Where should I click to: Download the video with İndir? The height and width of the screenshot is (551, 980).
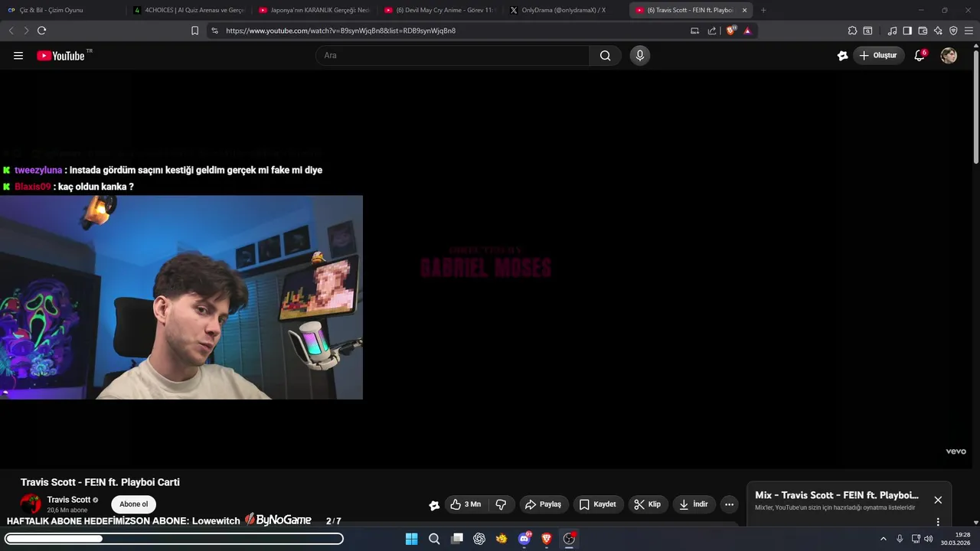pyautogui.click(x=693, y=504)
